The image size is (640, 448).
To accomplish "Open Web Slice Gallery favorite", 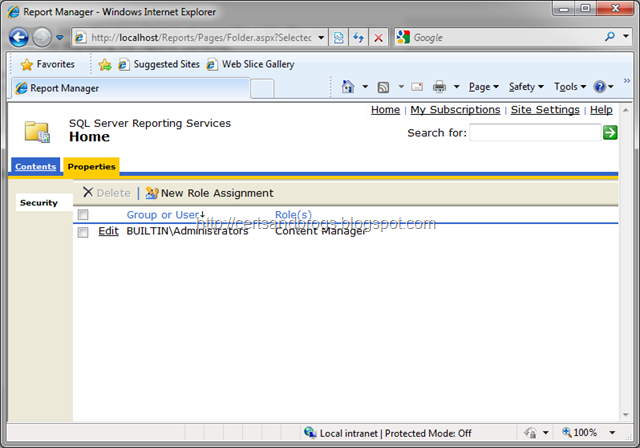I will [x=250, y=64].
